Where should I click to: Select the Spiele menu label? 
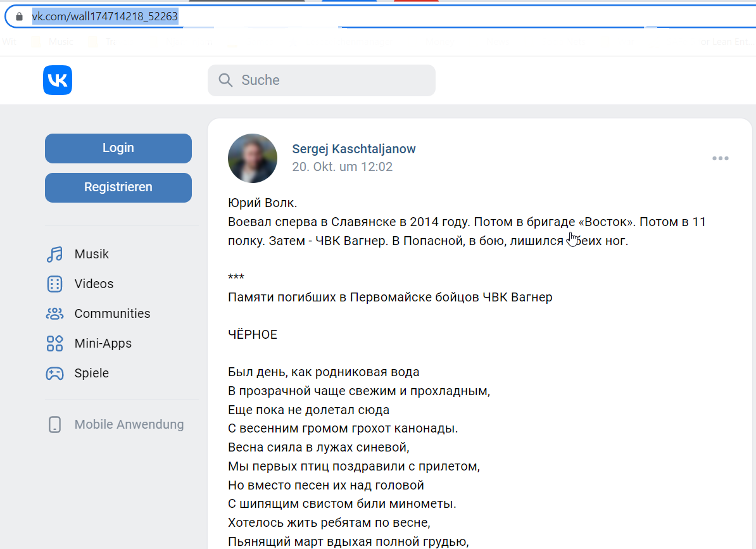pos(92,373)
